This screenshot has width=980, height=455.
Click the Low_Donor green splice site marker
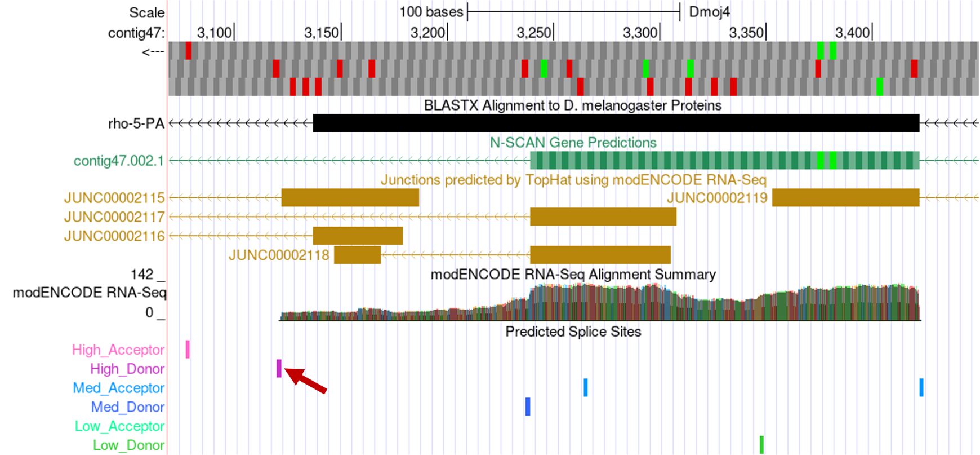click(761, 445)
